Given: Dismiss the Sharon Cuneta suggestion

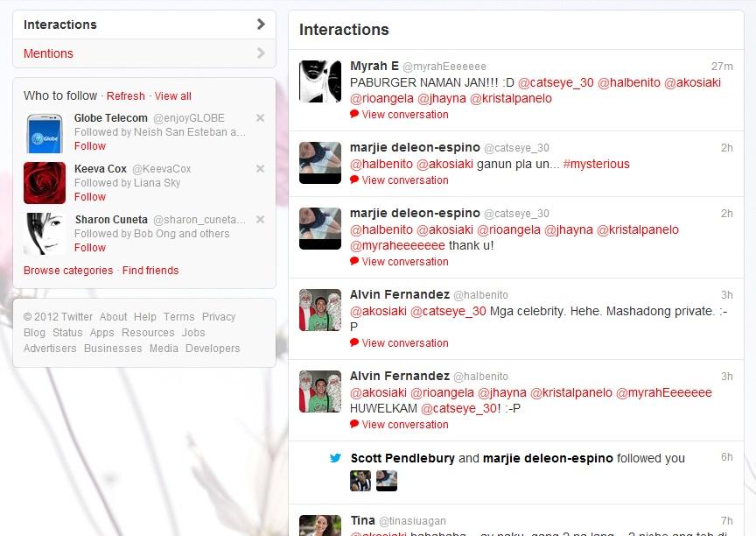Looking at the screenshot, I should (x=260, y=219).
